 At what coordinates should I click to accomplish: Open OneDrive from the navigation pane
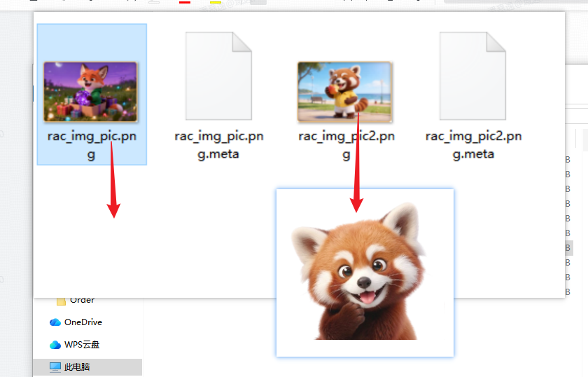83,322
